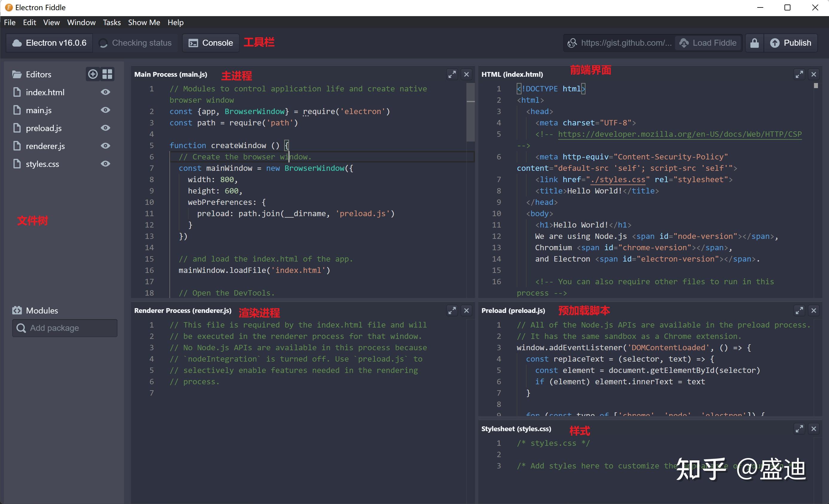The height and width of the screenshot is (504, 829).
Task: Toggle visibility of preload.js editor
Action: coord(105,128)
